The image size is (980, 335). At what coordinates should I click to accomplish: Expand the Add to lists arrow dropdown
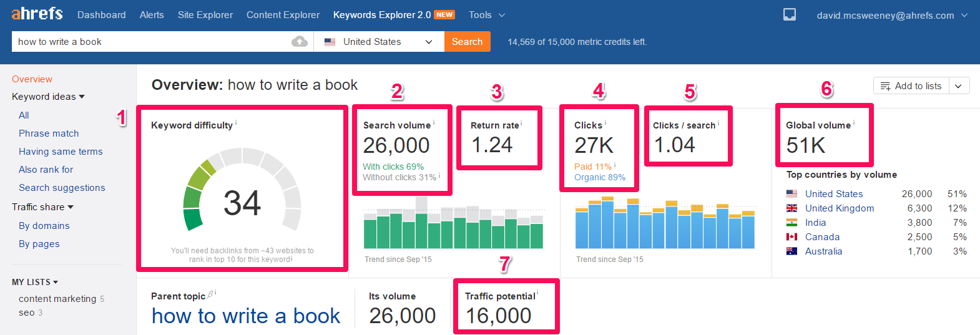coord(958,86)
